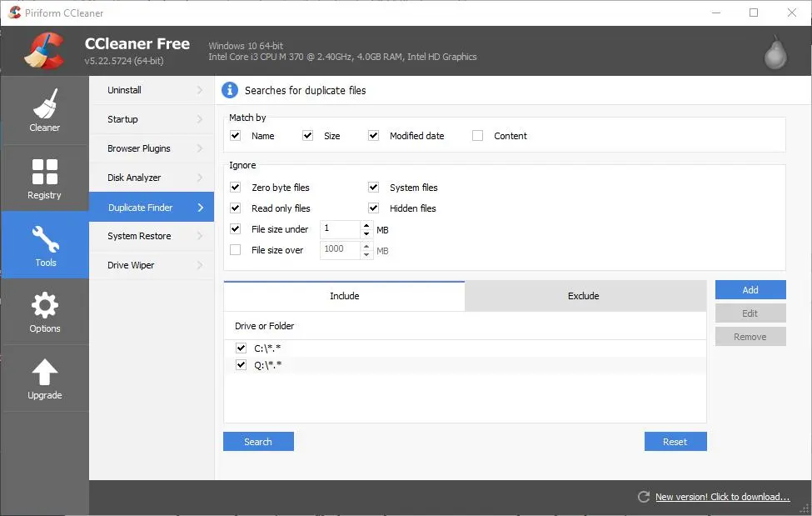Viewport: 812px width, 516px height.
Task: Click the Cleaner label in sidebar
Action: click(x=44, y=128)
